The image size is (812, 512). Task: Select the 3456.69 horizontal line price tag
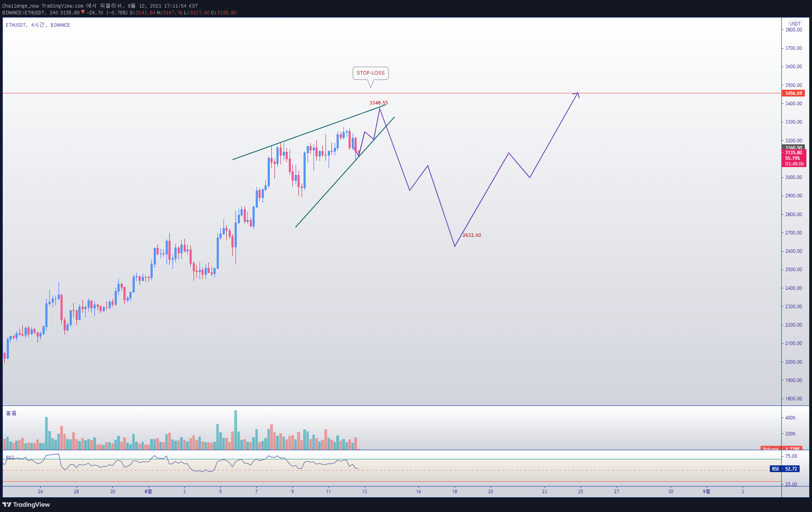click(793, 93)
